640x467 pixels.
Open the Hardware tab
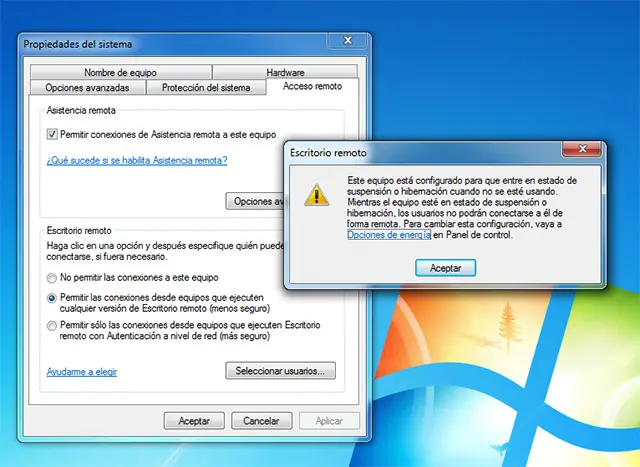(x=285, y=73)
